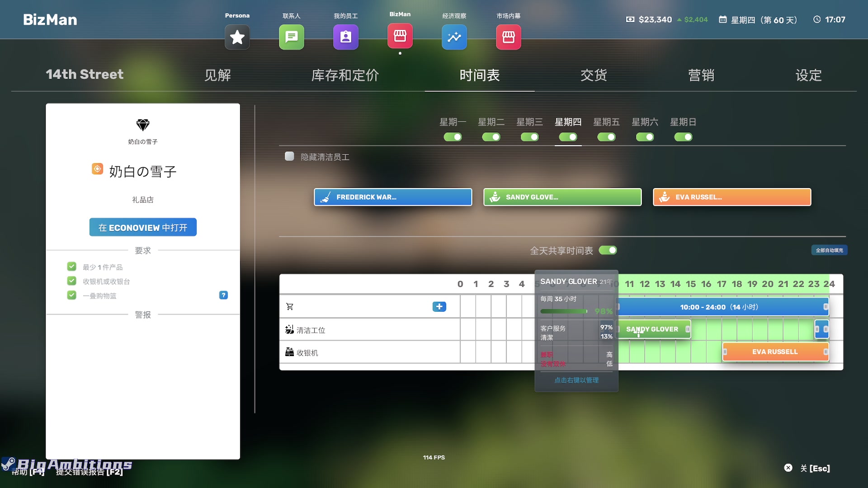Click the blue plus button in cart row
The height and width of the screenshot is (488, 868).
click(x=439, y=307)
